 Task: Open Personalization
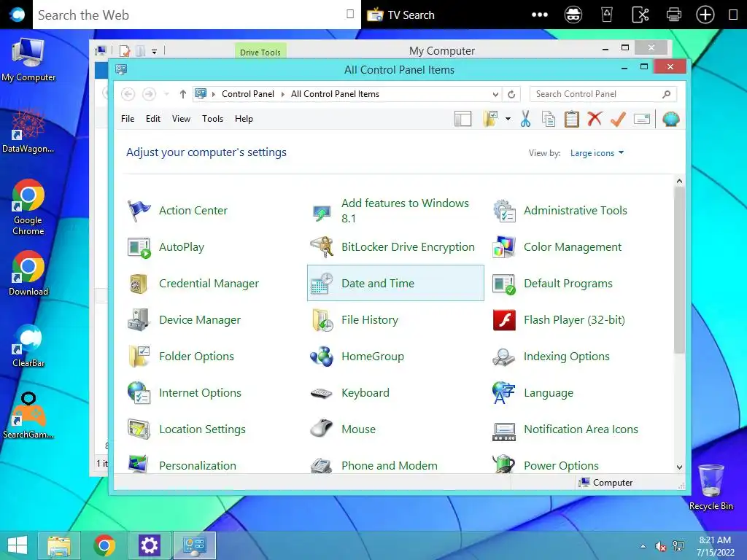pyautogui.click(x=182, y=464)
